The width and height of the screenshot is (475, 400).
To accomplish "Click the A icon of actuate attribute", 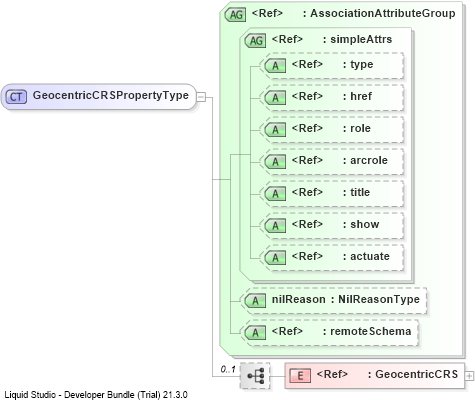I will tap(275, 258).
